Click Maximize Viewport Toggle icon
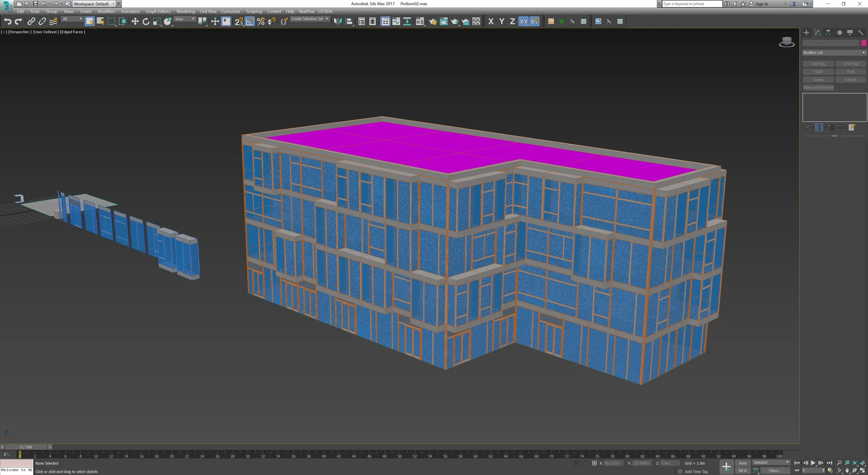This screenshot has height=475, width=868. [862, 470]
